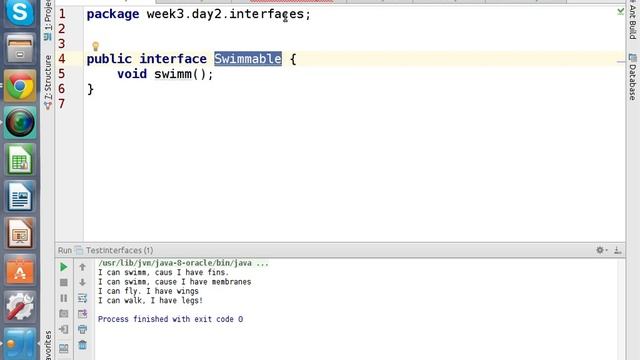Open the Files manager from the dock
Image resolution: width=640 pixels, height=360 pixels.
20,49
